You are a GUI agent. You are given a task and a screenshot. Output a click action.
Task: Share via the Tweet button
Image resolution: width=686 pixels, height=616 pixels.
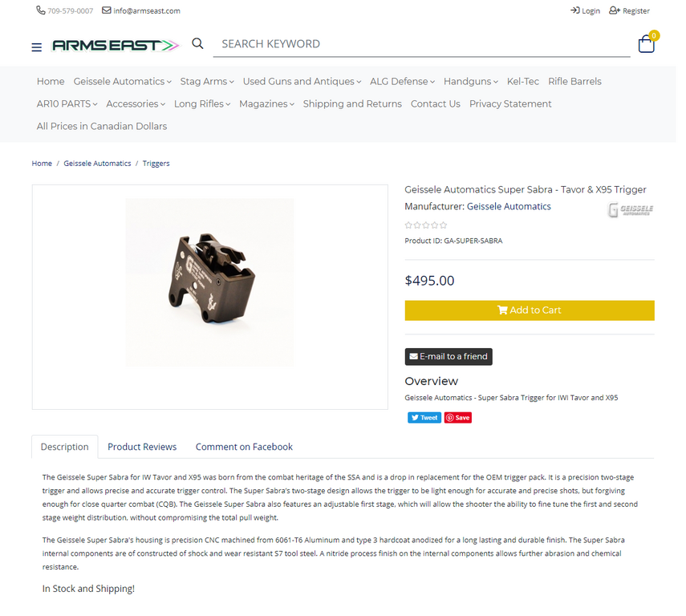click(x=424, y=418)
